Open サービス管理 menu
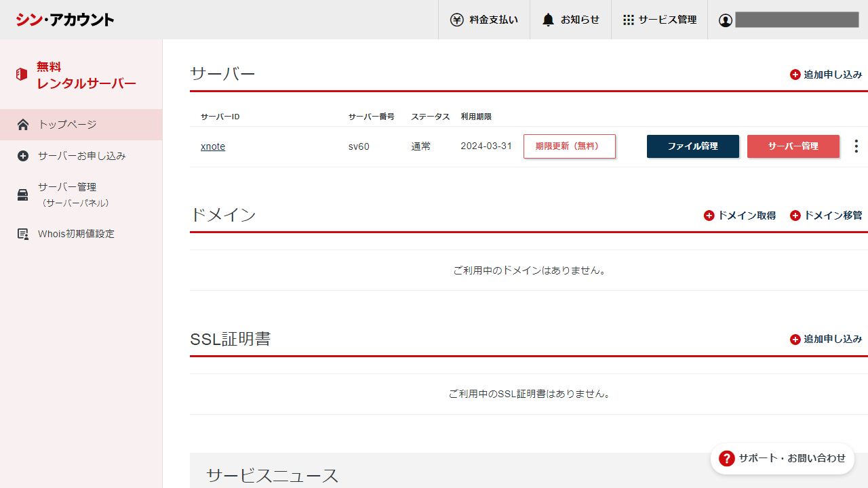Screen dimensions: 868x488 coord(660,20)
